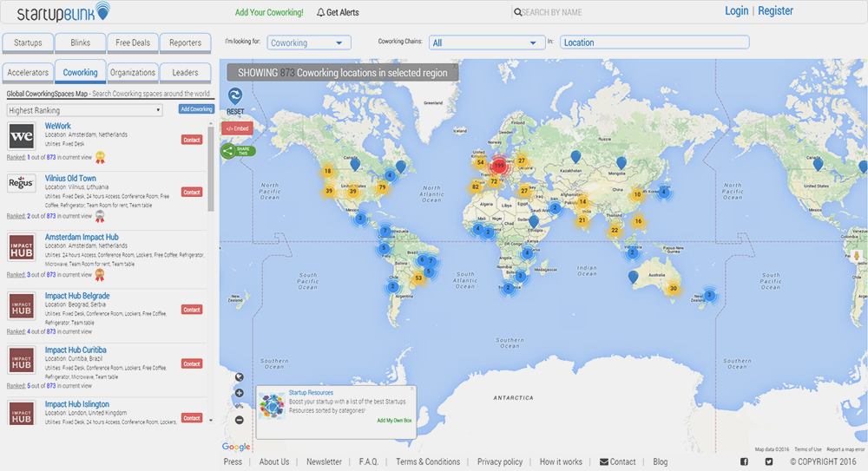Open the Free Deals tab
Image resolution: width=868 pixels, height=471 pixels.
click(133, 43)
